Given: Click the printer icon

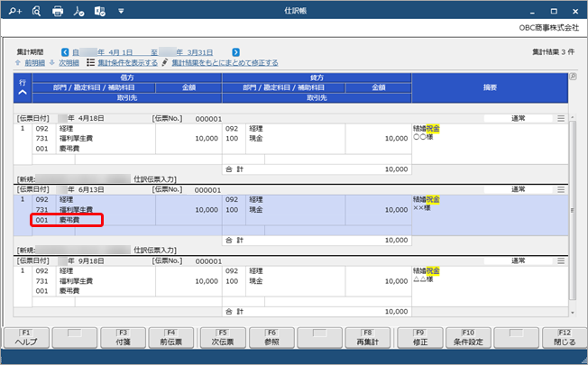Looking at the screenshot, I should pos(58,11).
